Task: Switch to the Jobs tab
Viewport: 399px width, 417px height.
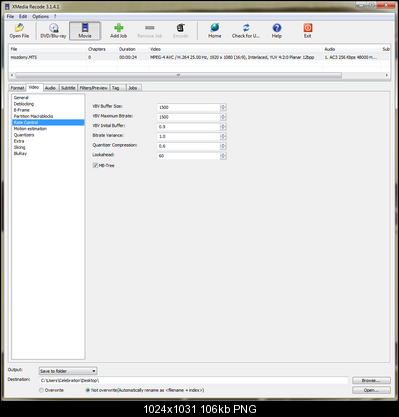Action: [x=133, y=88]
